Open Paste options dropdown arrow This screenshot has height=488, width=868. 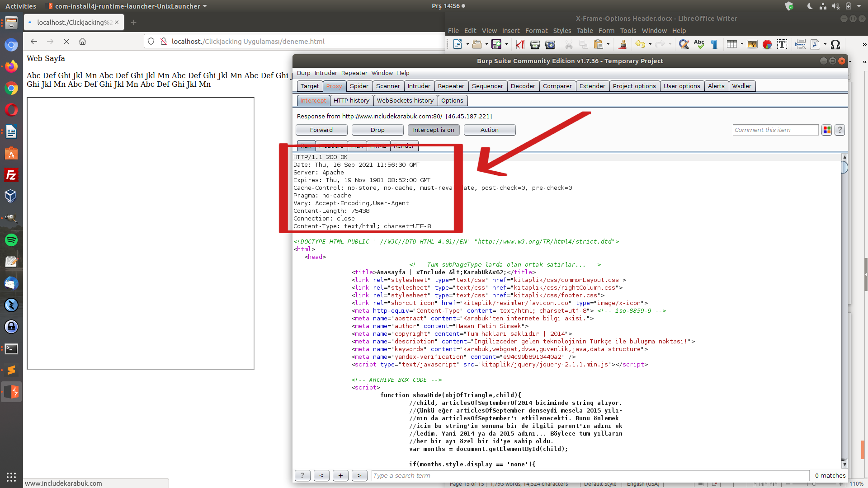click(608, 44)
